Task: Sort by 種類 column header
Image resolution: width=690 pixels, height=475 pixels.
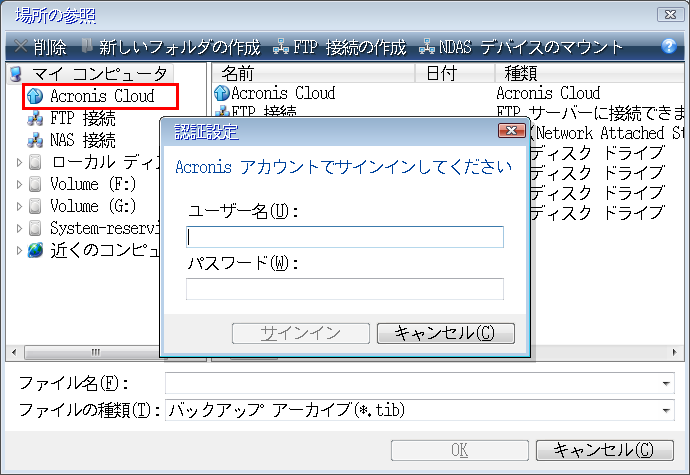Action: pos(590,73)
